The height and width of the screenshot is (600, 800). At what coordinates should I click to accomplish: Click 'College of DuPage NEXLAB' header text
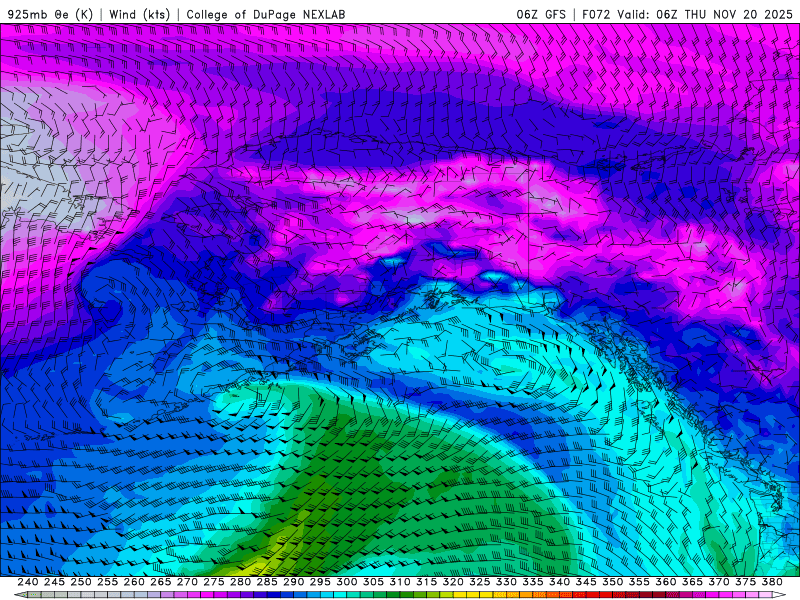pyautogui.click(x=266, y=14)
